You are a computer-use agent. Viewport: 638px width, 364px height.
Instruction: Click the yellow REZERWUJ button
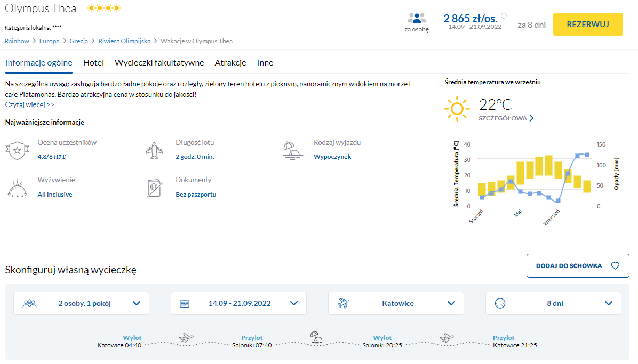point(588,25)
